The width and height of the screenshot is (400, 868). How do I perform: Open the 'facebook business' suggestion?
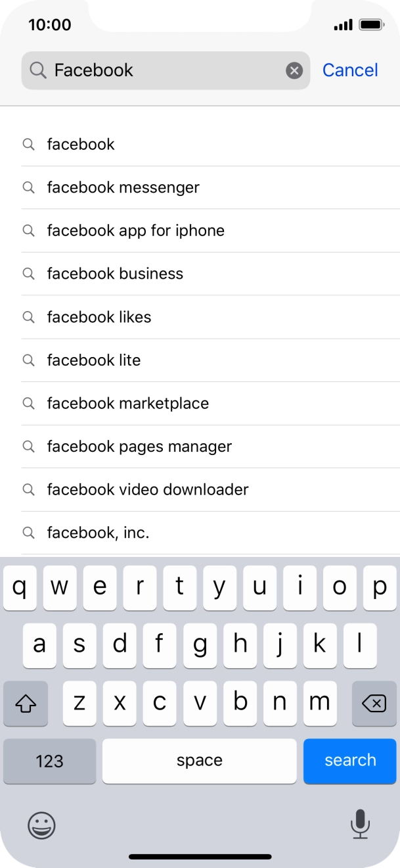coord(114,274)
